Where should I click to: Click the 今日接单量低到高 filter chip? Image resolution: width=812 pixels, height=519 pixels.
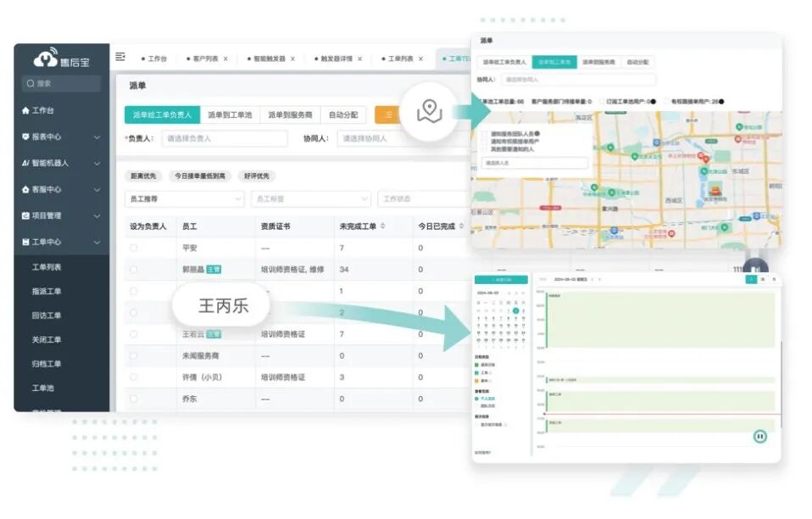[x=200, y=176]
